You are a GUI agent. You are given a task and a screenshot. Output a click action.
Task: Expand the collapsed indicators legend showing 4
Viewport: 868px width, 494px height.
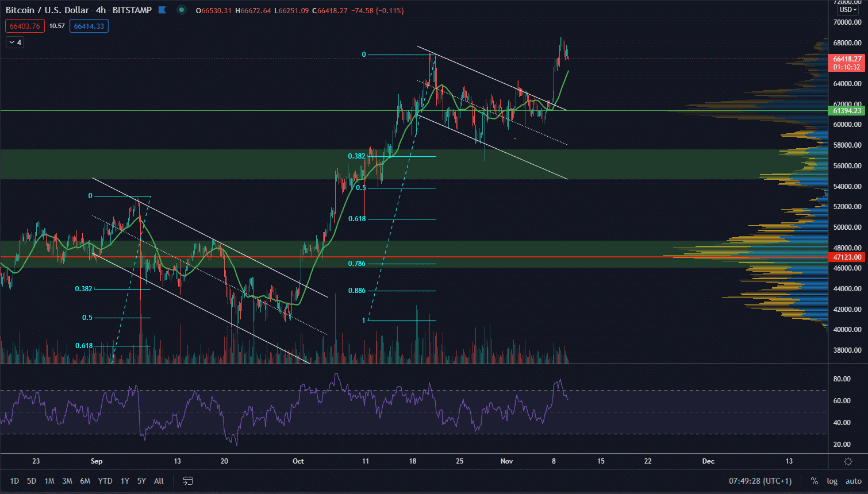pyautogui.click(x=15, y=43)
